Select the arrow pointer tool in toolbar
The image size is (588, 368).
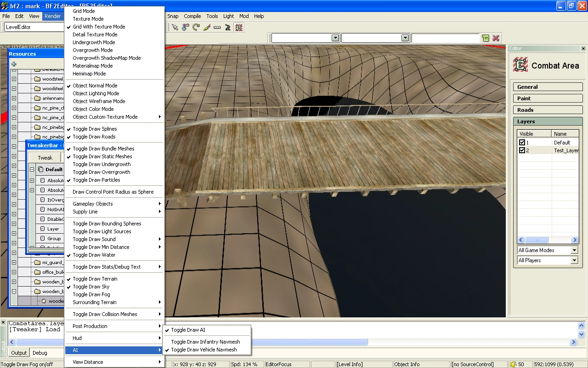click(x=175, y=28)
